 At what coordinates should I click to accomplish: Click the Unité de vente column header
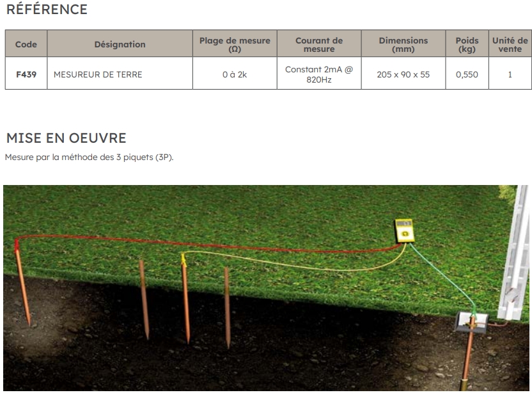(510, 44)
